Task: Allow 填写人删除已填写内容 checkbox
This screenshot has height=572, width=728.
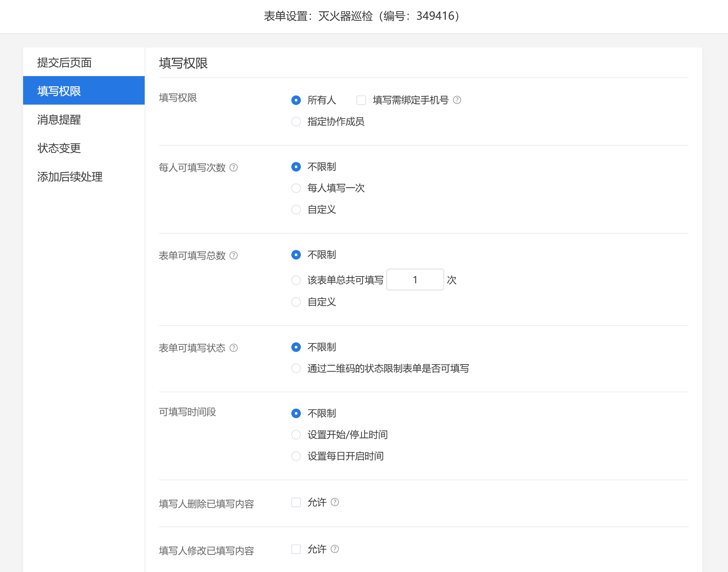Action: click(296, 502)
